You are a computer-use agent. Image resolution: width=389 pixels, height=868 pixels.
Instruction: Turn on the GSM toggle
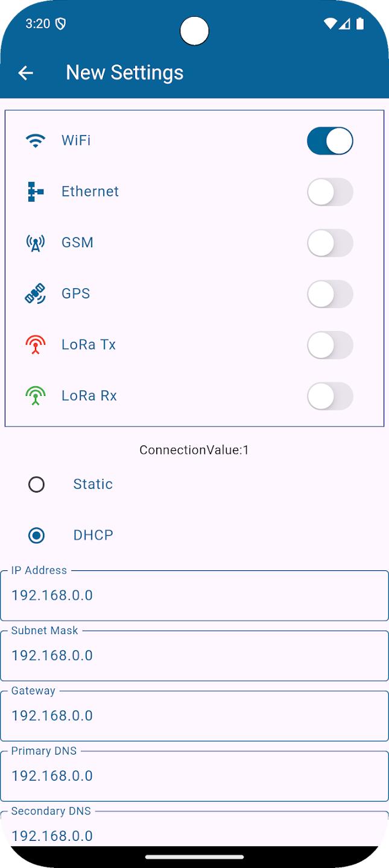click(x=330, y=242)
